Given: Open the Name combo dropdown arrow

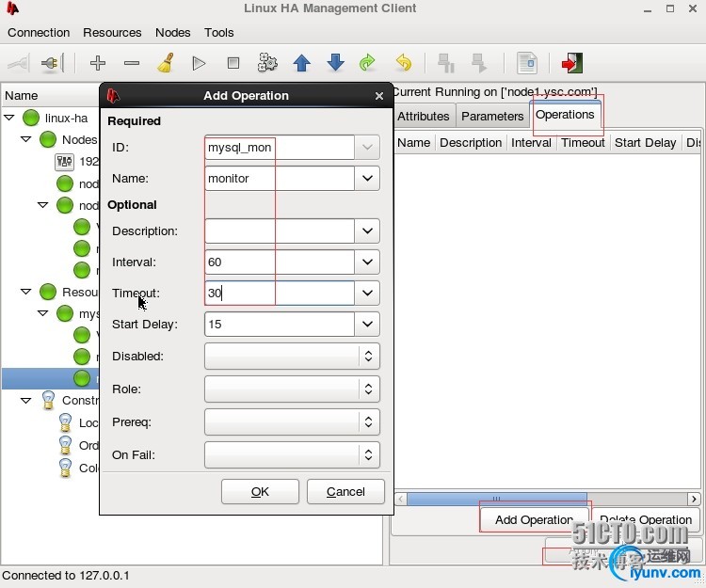Looking at the screenshot, I should (367, 178).
